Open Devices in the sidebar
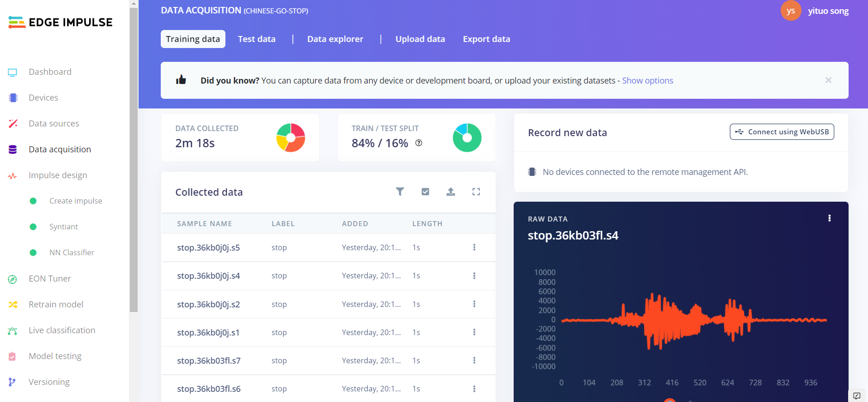Image resolution: width=868 pixels, height=402 pixels. (43, 98)
